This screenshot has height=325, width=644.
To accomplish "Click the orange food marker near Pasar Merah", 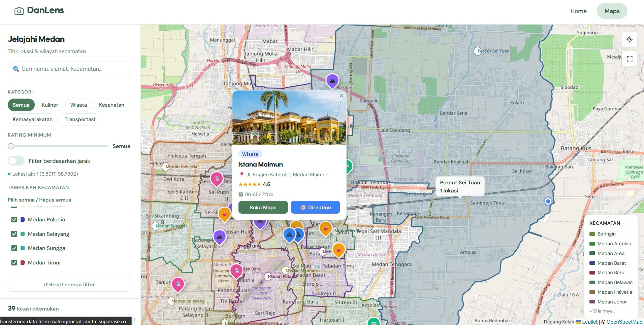I will tap(339, 250).
